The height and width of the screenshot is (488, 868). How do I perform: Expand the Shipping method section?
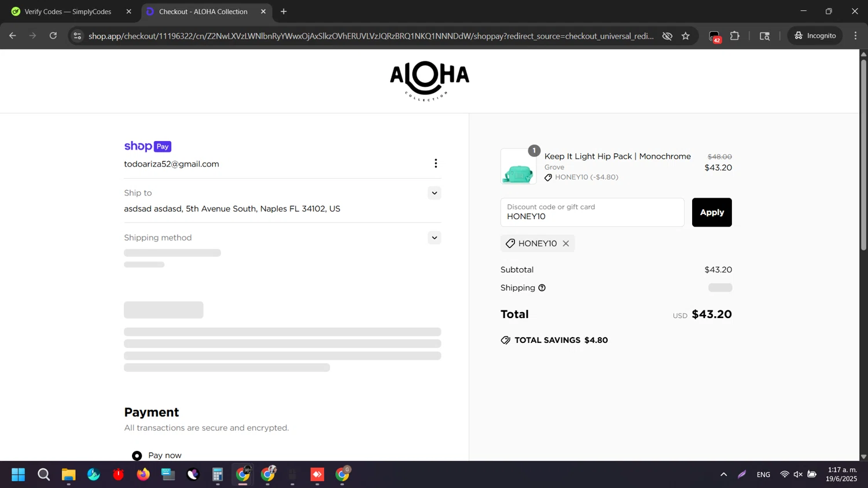(435, 238)
